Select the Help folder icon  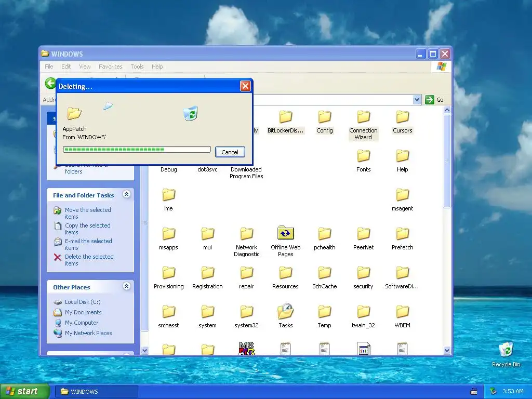tap(403, 156)
